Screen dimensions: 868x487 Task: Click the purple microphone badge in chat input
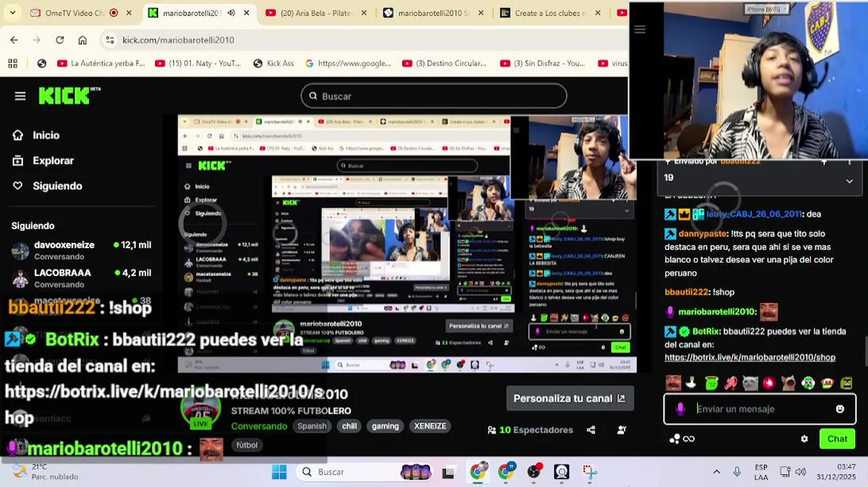(680, 409)
